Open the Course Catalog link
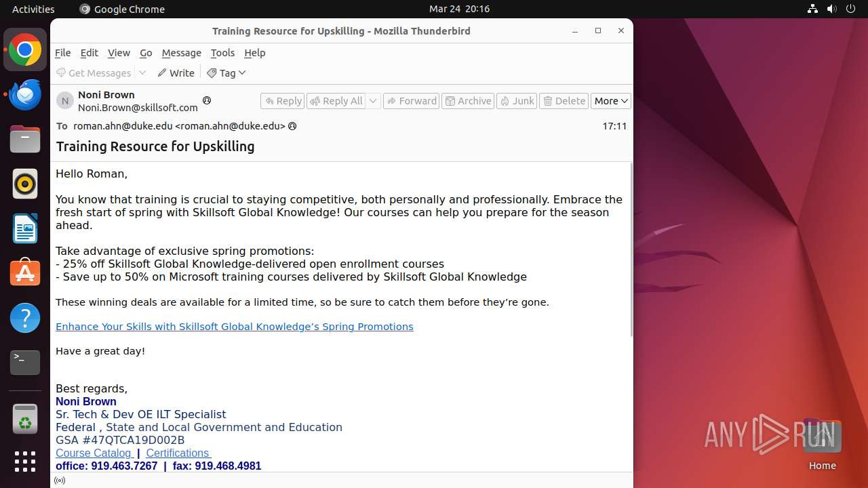 [x=94, y=453]
